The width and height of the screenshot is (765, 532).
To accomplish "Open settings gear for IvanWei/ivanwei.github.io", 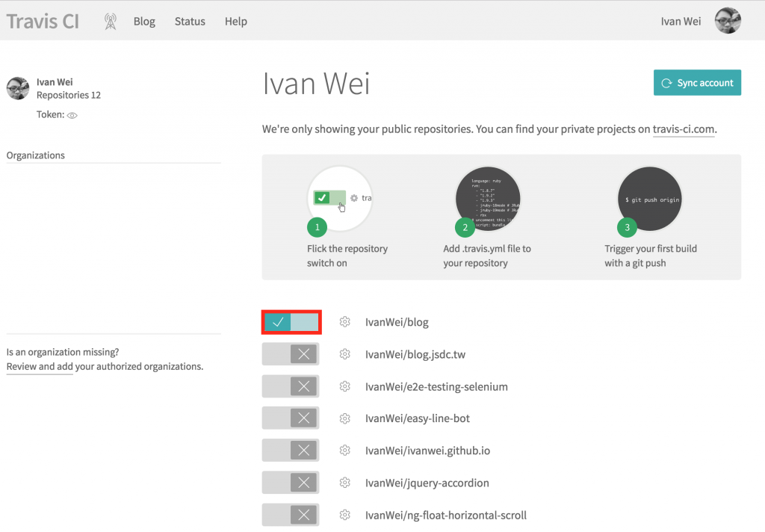I will click(345, 450).
